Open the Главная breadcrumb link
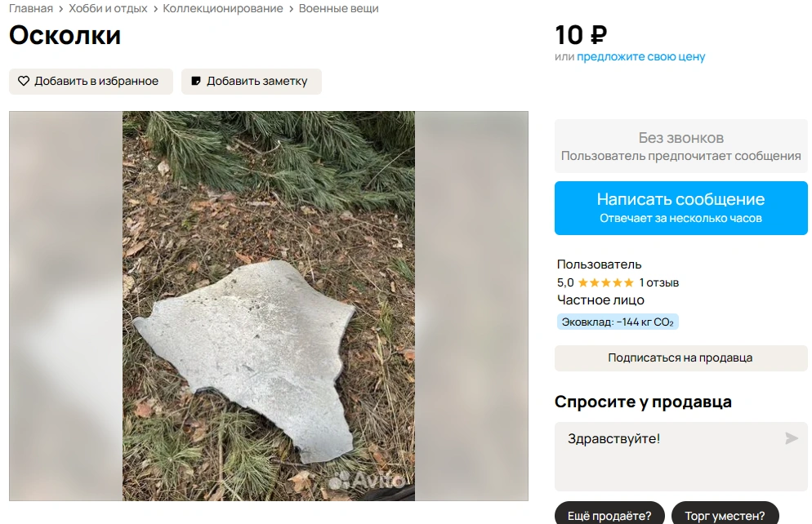 pos(31,8)
